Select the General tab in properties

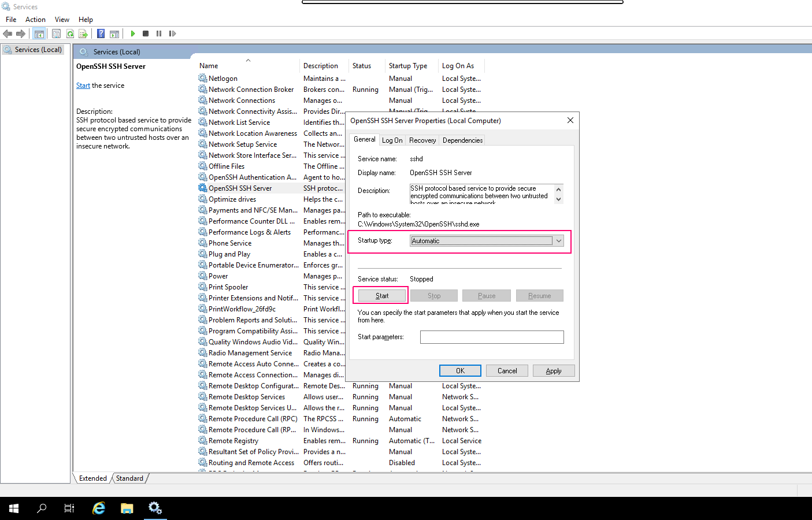point(365,139)
